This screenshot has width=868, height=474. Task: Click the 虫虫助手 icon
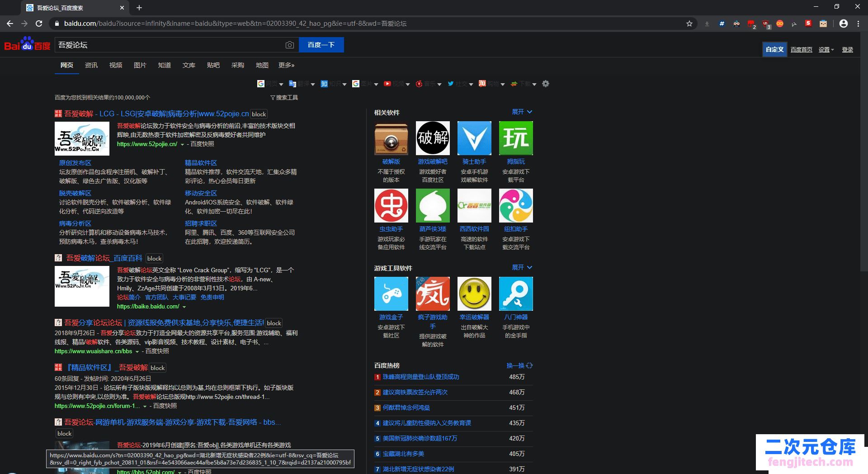[x=391, y=205]
